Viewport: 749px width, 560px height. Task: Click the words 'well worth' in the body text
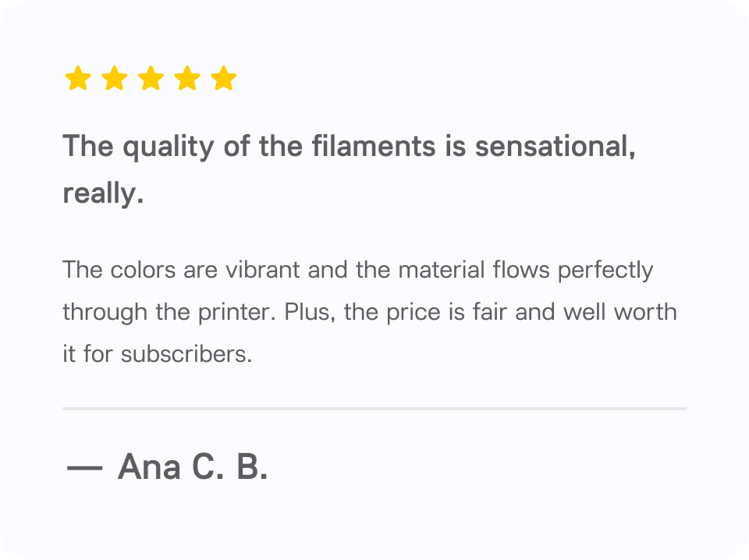620,312
